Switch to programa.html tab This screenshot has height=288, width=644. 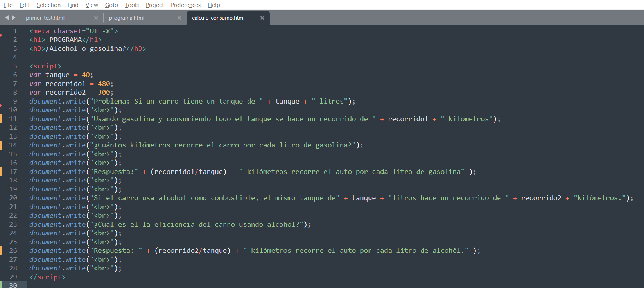127,18
